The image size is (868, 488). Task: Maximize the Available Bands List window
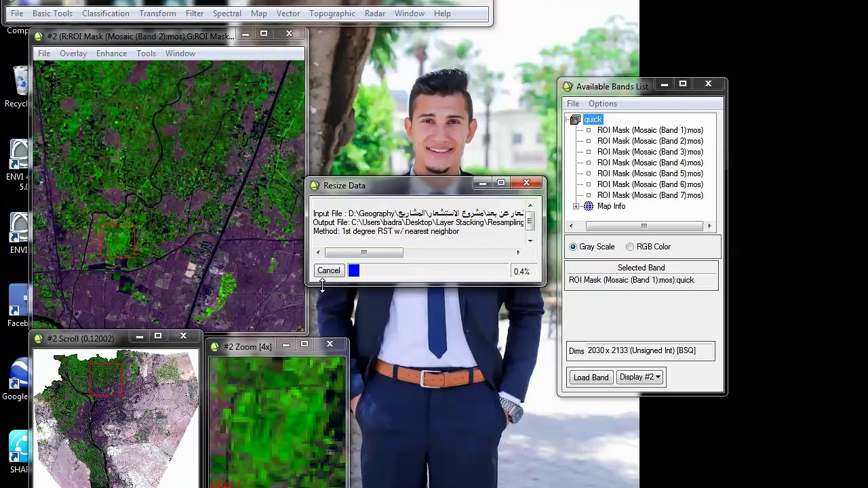(x=683, y=84)
